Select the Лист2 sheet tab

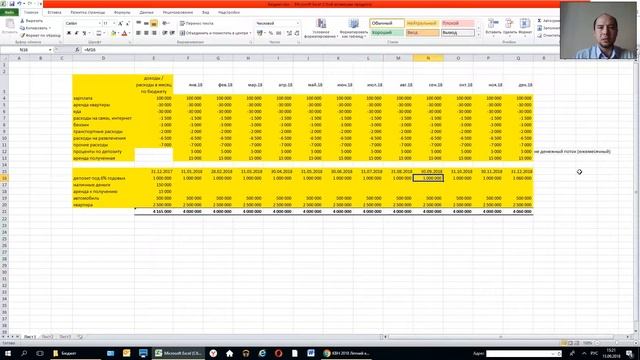point(48,337)
